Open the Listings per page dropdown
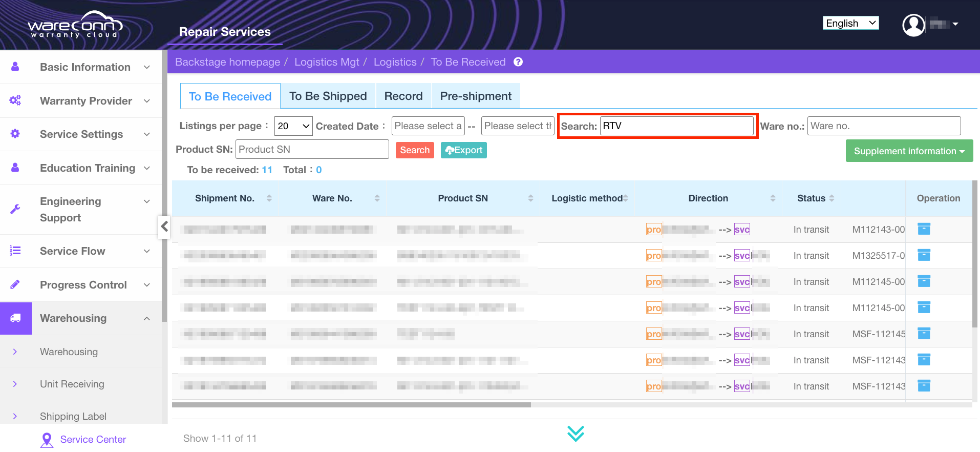This screenshot has width=980, height=452. pyautogui.click(x=293, y=126)
